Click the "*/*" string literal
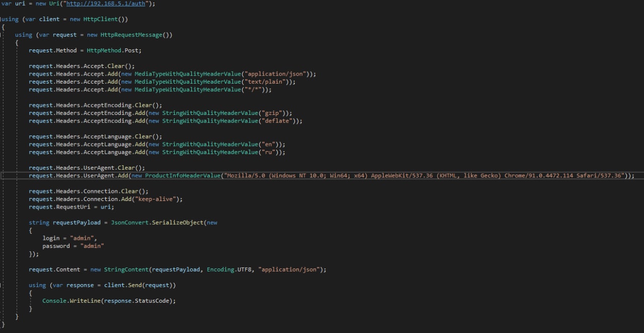The width and height of the screenshot is (644, 333). 253,90
